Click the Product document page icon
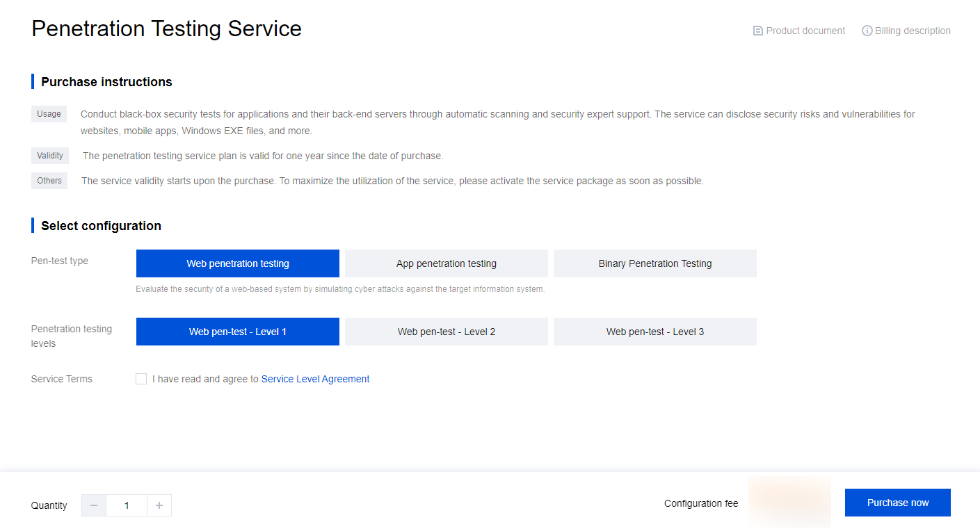The height and width of the screenshot is (529, 980). tap(757, 31)
